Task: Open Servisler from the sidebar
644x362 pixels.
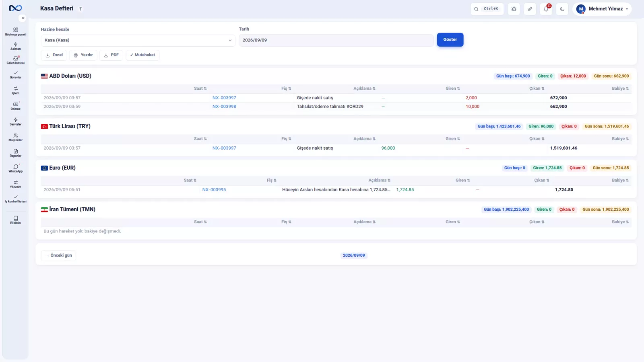Action: [15, 121]
